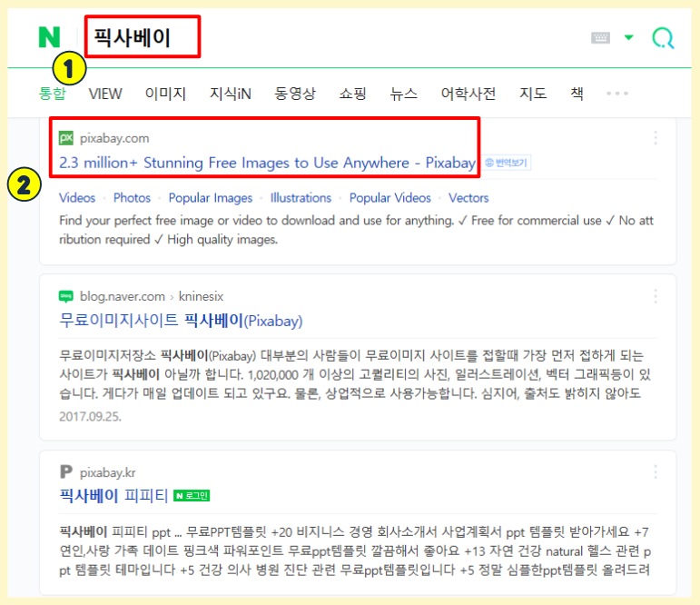Open the blog.naver.com URL

(123, 296)
